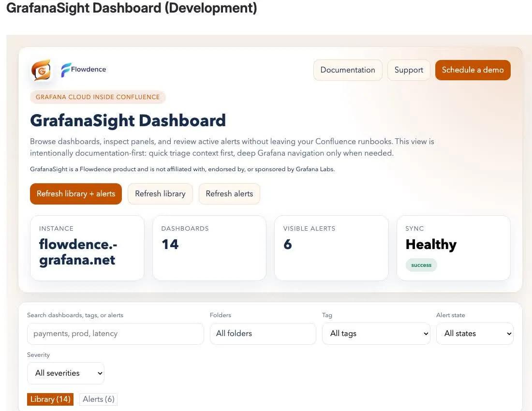
Task: Click Refresh library + alerts button
Action: (x=76, y=193)
